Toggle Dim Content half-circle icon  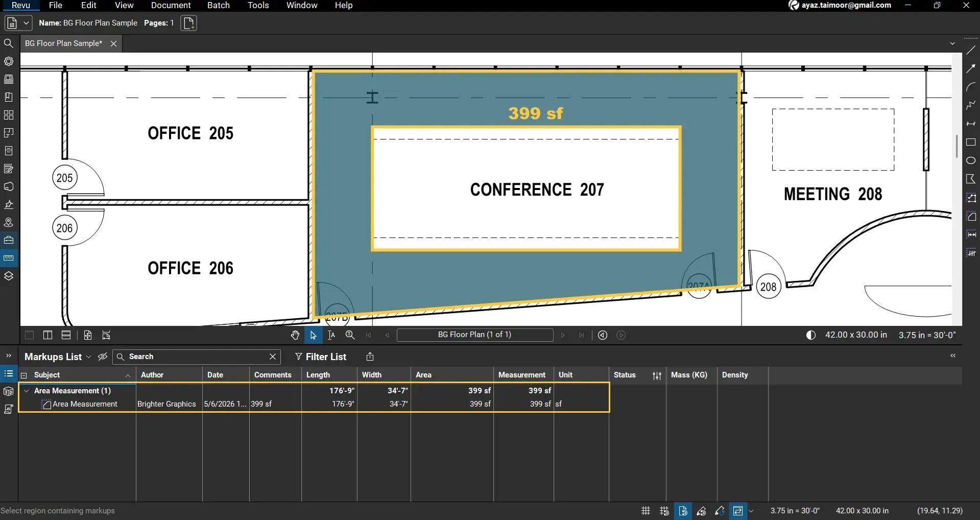pyautogui.click(x=810, y=335)
